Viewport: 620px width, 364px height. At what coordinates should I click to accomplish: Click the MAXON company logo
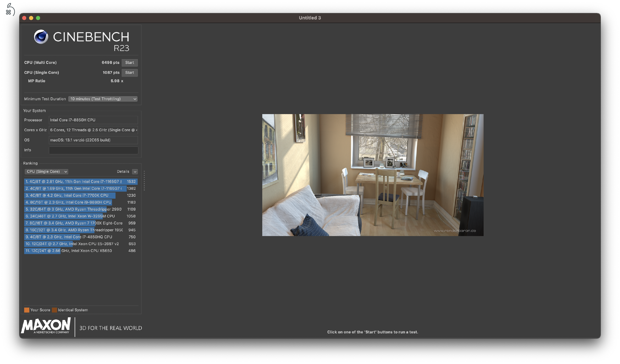(46, 325)
